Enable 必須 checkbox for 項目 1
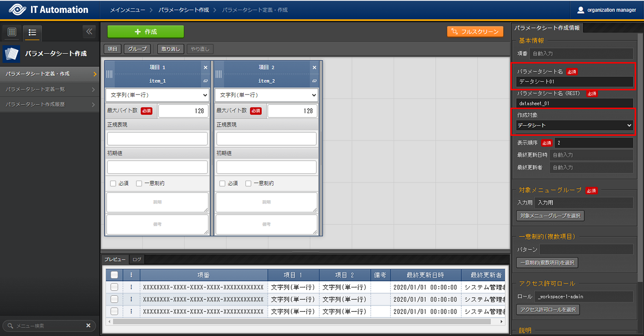 click(113, 183)
